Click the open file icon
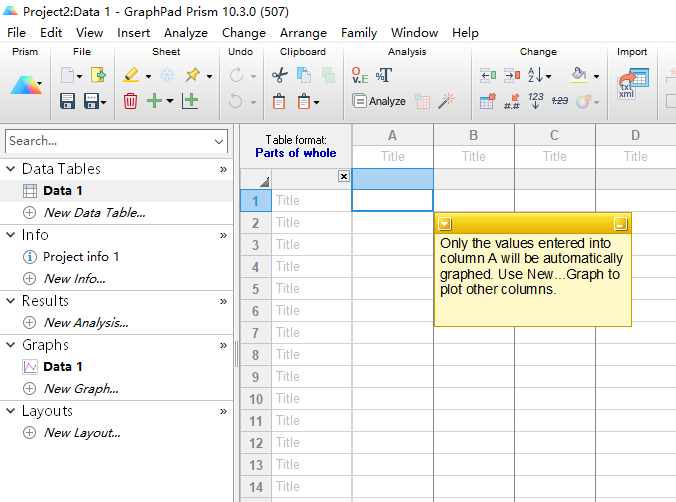 98,75
